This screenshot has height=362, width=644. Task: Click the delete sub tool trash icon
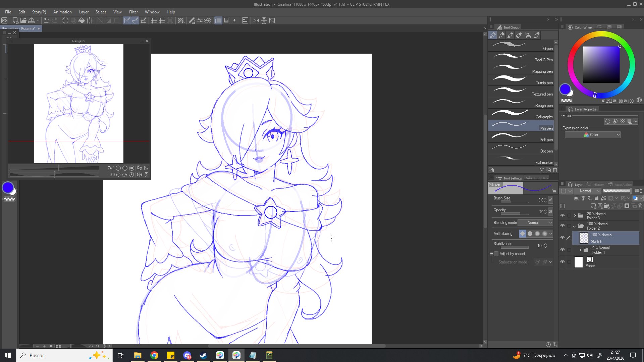555,170
